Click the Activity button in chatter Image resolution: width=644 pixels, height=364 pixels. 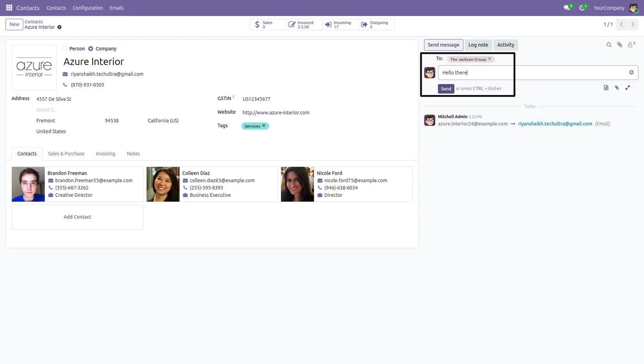click(506, 45)
